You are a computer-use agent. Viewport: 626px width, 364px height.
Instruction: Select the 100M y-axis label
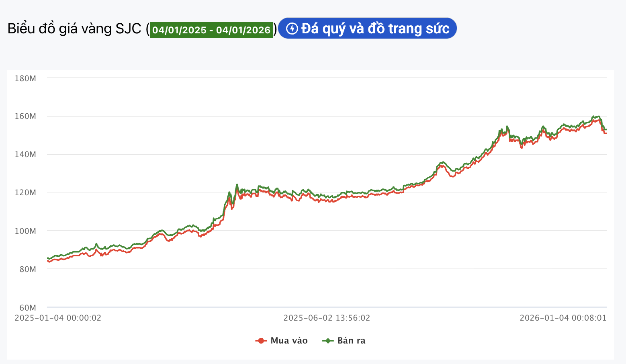[x=25, y=231]
